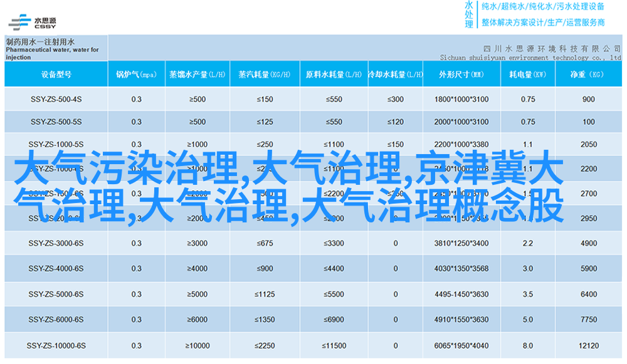The height and width of the screenshot is (364, 627).
Task: Click the 耗电量(KW) header cell
Action: 528,74
